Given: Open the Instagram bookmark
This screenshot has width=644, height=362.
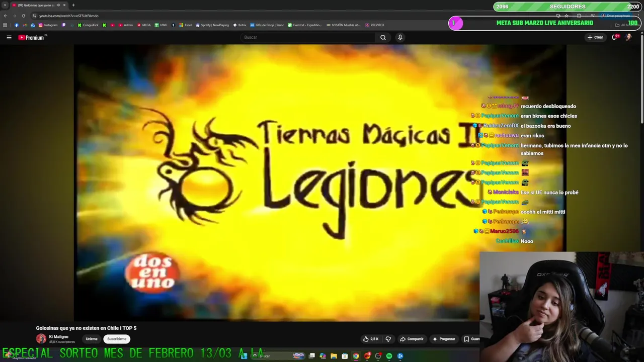Looking at the screenshot, I should [x=48, y=25].
